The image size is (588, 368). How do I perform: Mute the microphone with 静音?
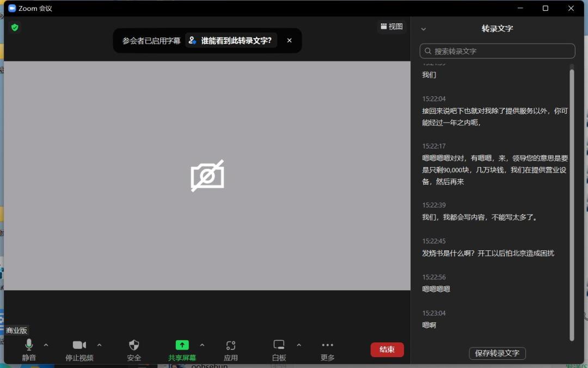pyautogui.click(x=29, y=349)
